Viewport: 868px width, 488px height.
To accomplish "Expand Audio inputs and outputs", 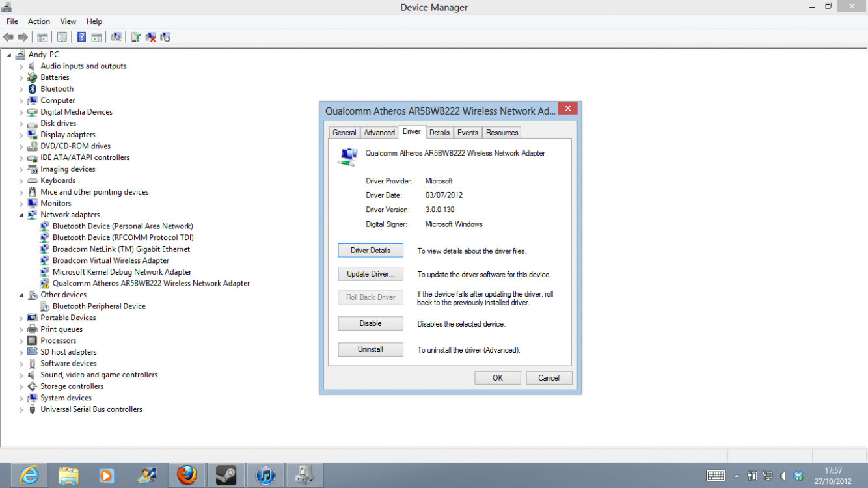I will click(x=21, y=66).
